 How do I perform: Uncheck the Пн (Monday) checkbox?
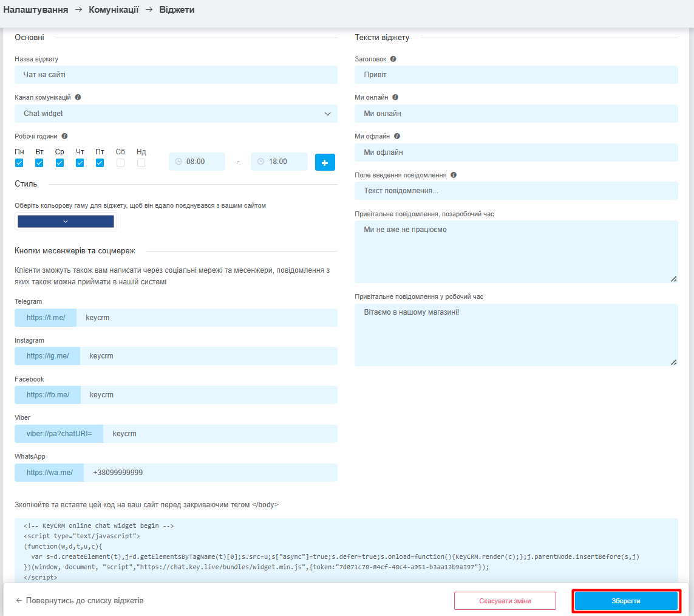[x=19, y=163]
